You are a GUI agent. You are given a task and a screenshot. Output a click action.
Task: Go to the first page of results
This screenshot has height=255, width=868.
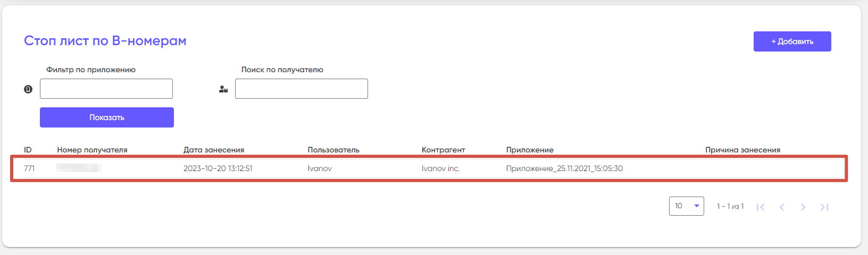point(761,207)
